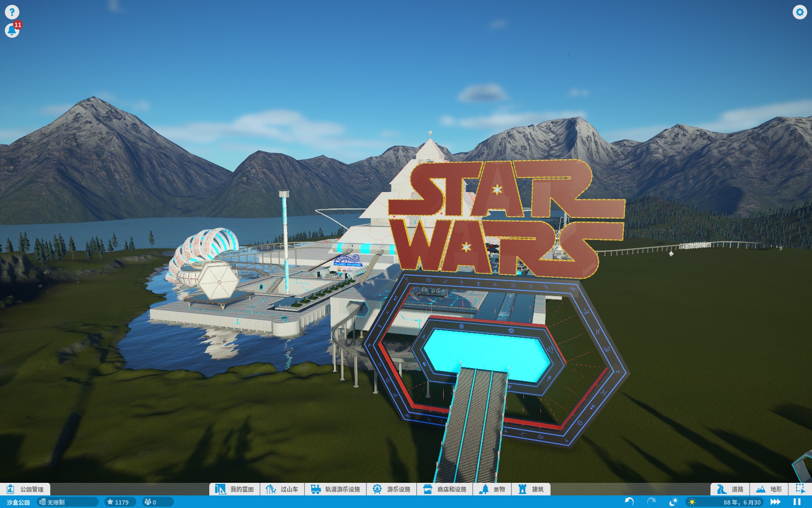812x508 pixels.
Task: Click the 无限制 money indicator
Action: (x=67, y=502)
